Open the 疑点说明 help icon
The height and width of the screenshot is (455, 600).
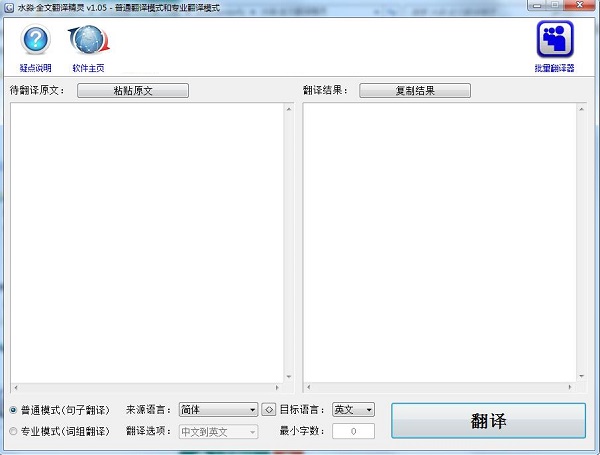[35, 41]
